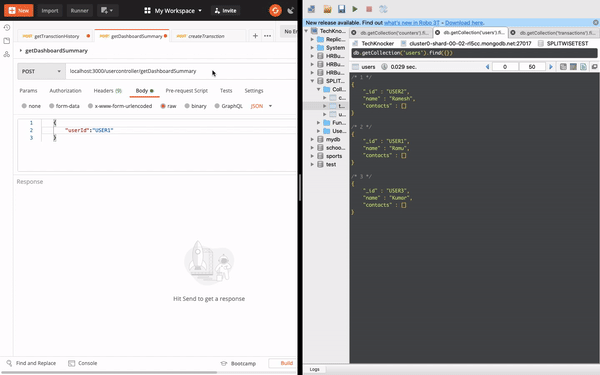
Task: Click the request URL input field
Action: pyautogui.click(x=181, y=71)
